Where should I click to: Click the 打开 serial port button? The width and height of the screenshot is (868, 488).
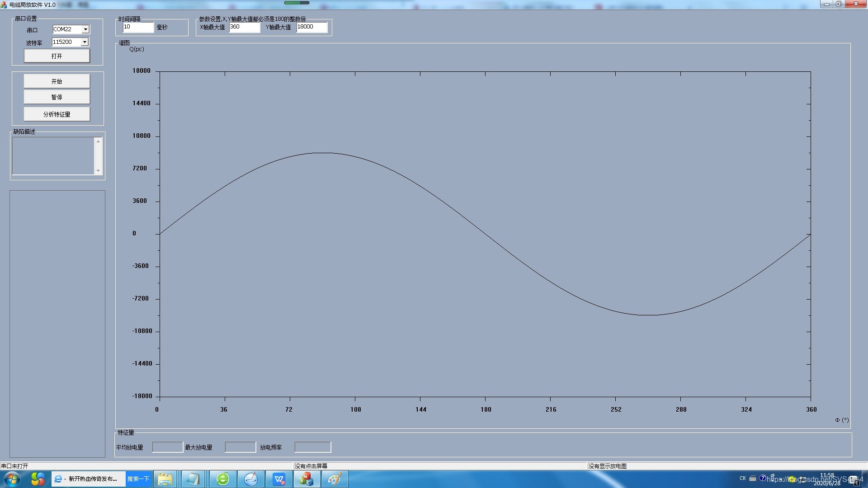click(57, 56)
